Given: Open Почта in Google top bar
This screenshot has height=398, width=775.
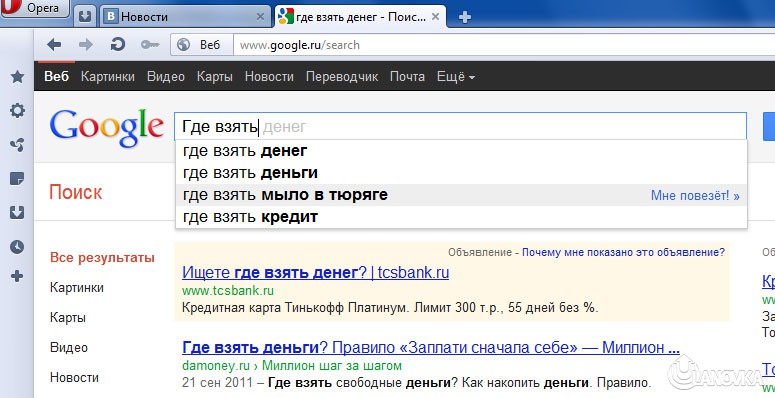Looking at the screenshot, I should (407, 77).
